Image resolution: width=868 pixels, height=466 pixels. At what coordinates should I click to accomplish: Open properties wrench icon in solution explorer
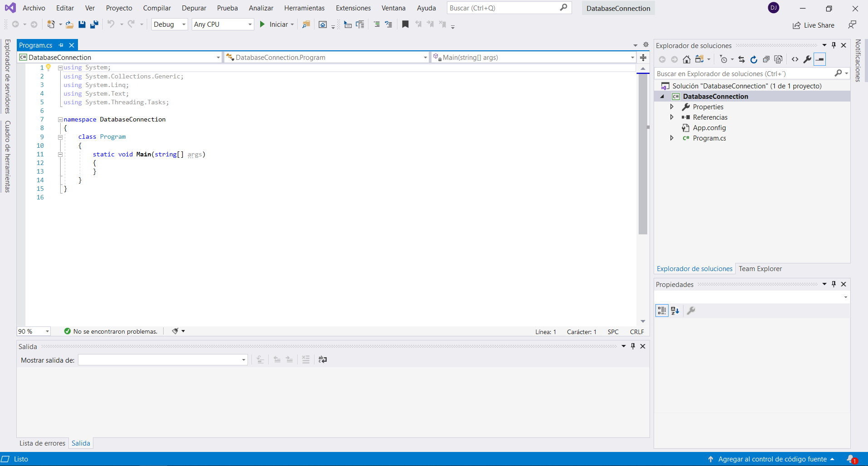point(807,59)
